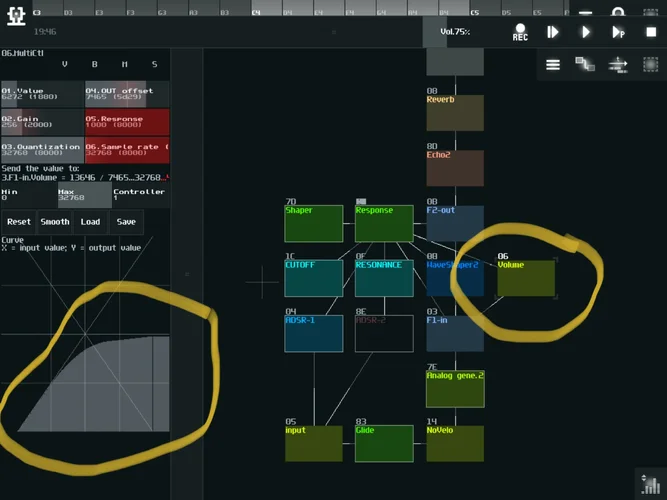Click the 04.OUT offset controller bar
This screenshot has height=500, width=667.
(127, 94)
